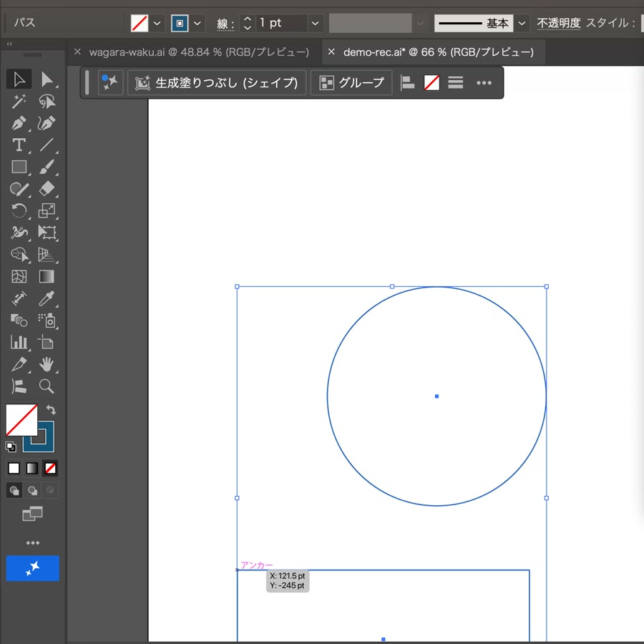The image size is (644, 644).
Task: Open the fill color dropdown arrow
Action: point(157,24)
